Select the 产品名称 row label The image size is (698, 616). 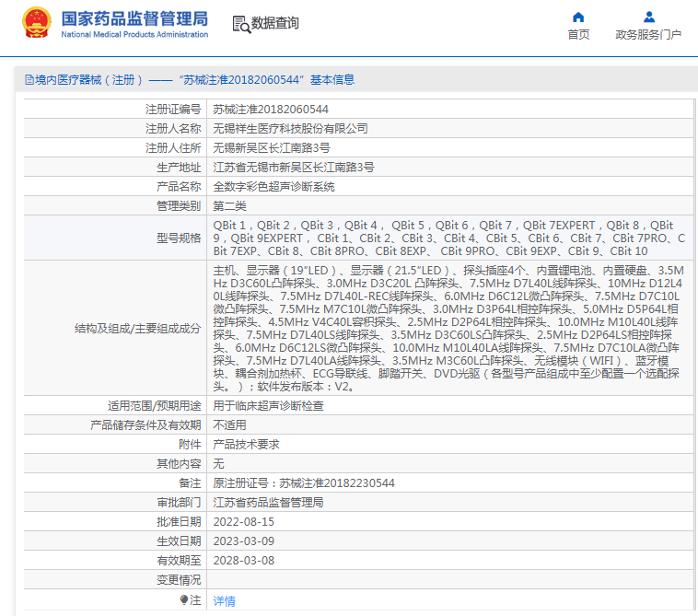pyautogui.click(x=179, y=187)
